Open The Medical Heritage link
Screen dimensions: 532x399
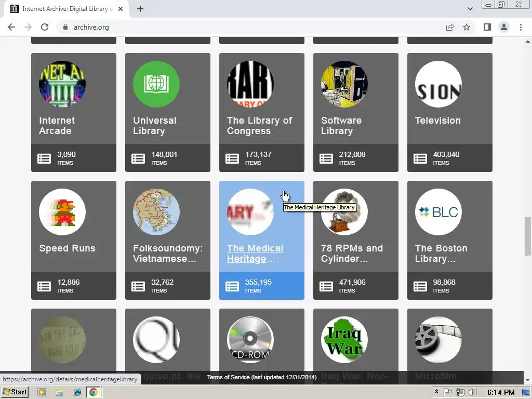coord(255,254)
